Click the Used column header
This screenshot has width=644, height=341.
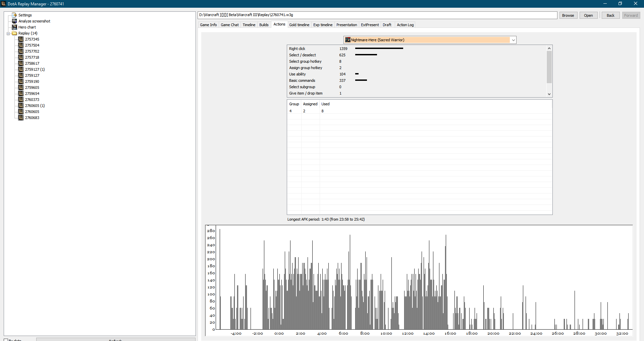point(325,104)
